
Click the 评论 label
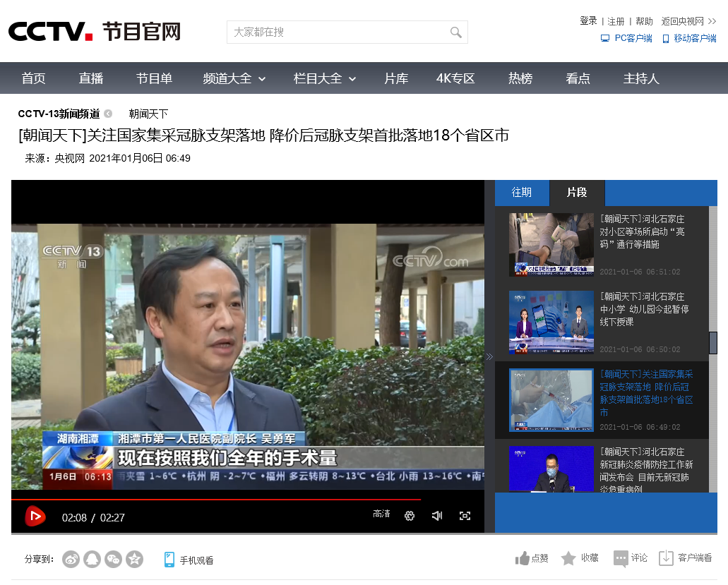tap(639, 557)
